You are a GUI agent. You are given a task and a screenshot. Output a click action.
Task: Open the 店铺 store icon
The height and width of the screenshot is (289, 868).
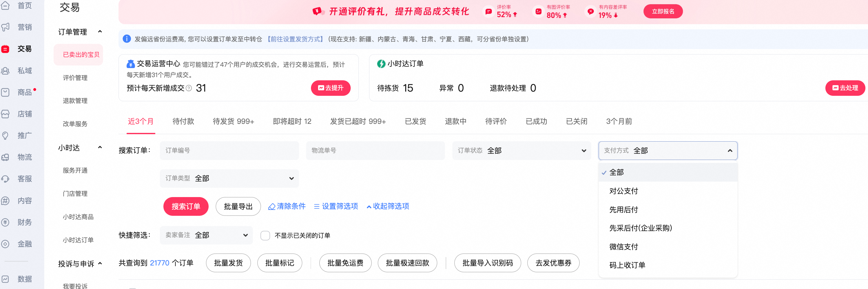5,114
